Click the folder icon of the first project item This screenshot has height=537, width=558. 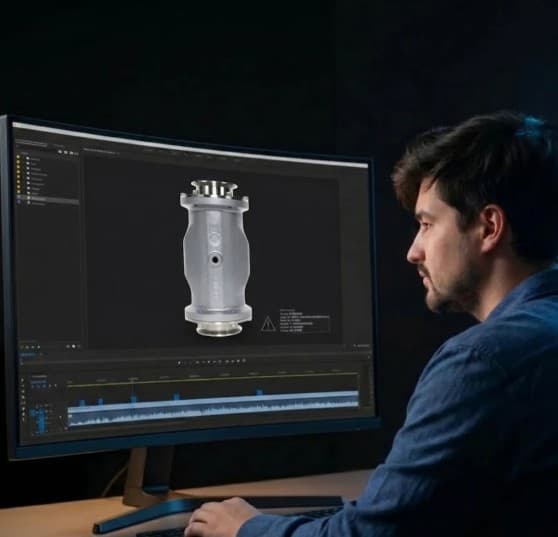click(x=28, y=158)
